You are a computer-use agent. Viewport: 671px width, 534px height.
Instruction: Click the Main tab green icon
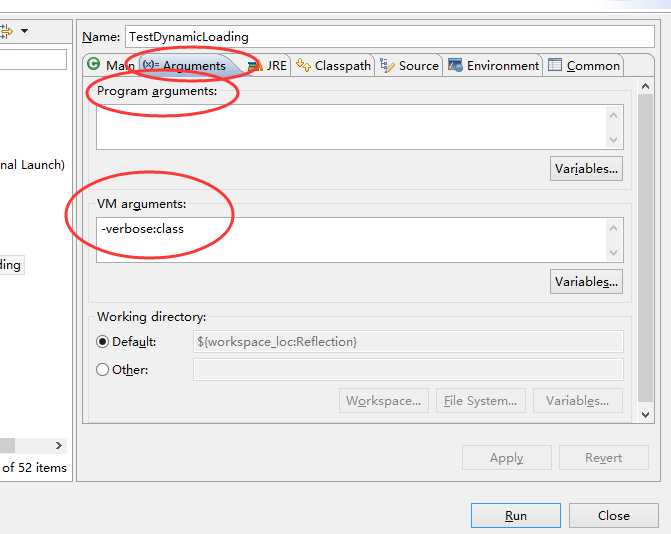point(93,64)
